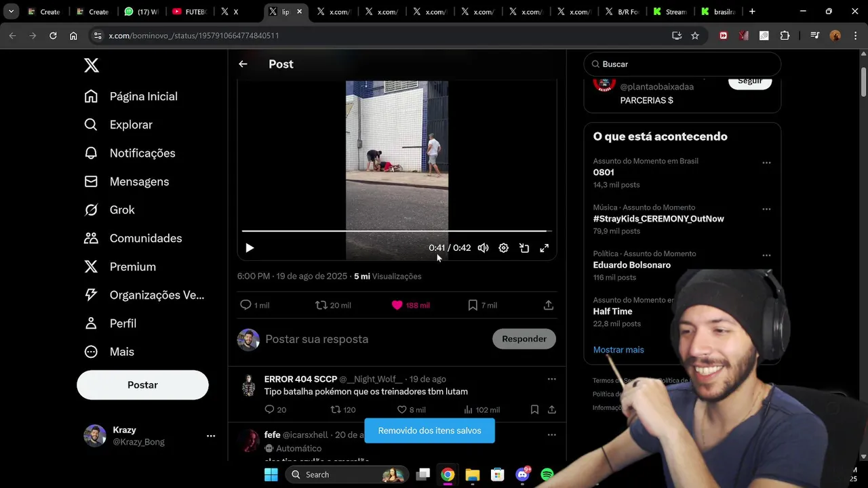Open Chrome extensions puzzle icon
Viewport: 868px width, 488px height.
click(785, 35)
